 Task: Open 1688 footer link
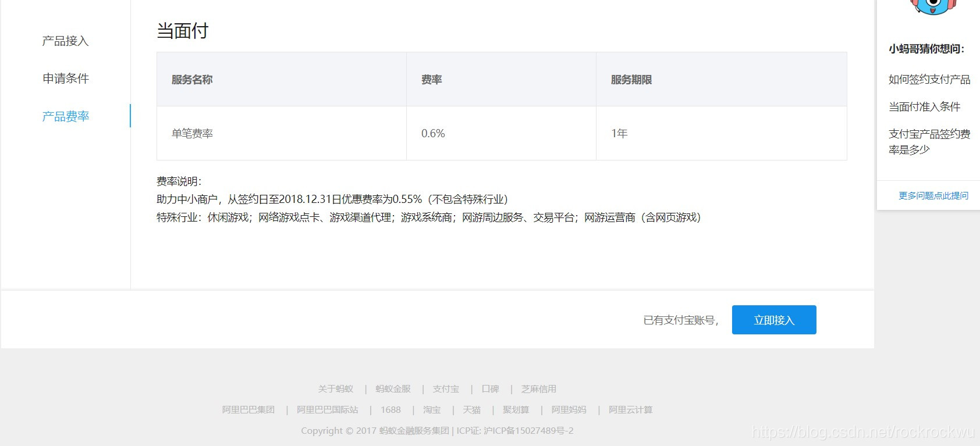tap(390, 410)
